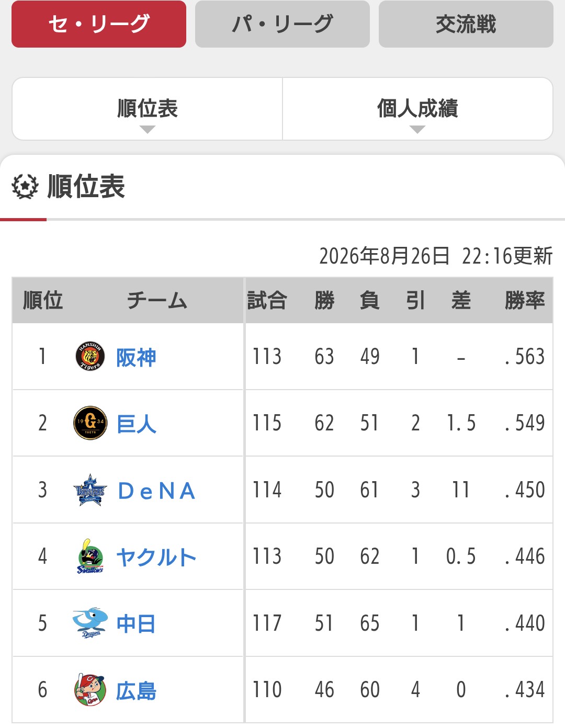The image size is (565, 728).
Task: Click the Hanshin Tigers team logo
Action: click(90, 357)
